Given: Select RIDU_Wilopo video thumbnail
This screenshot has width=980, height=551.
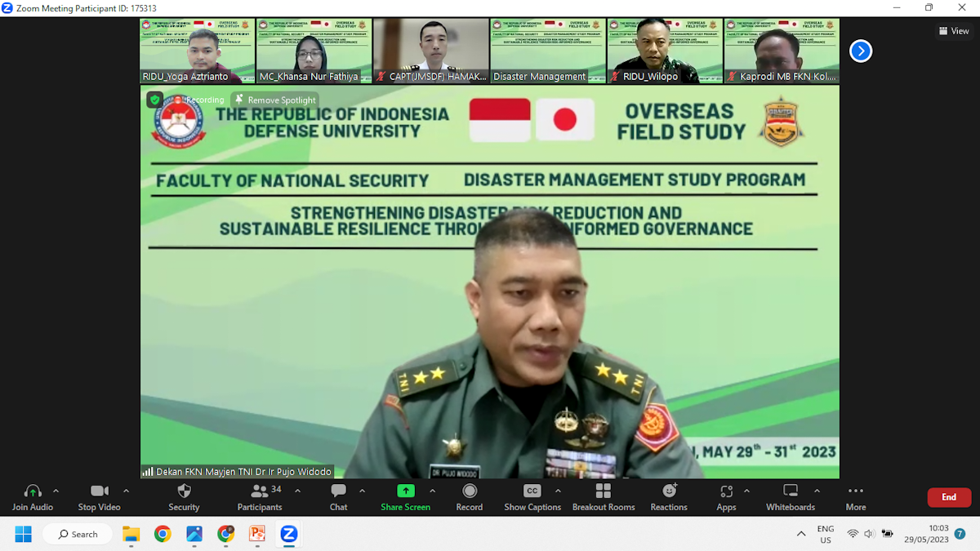Looking at the screenshot, I should tap(665, 51).
